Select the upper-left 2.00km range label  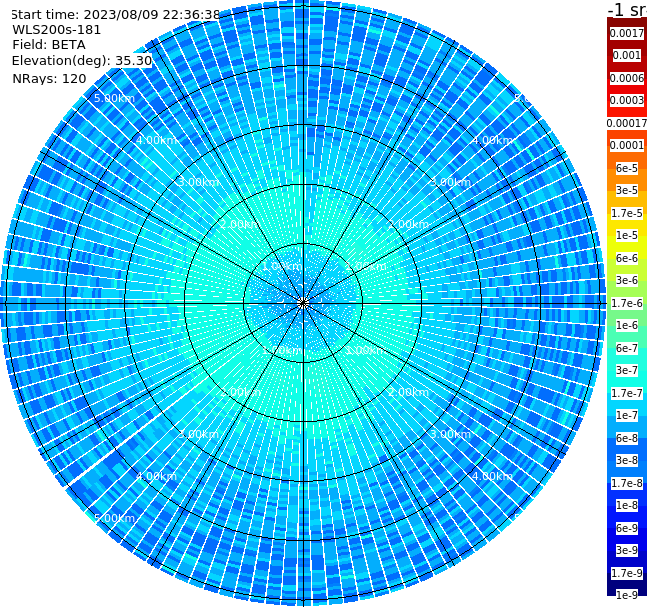click(x=241, y=224)
